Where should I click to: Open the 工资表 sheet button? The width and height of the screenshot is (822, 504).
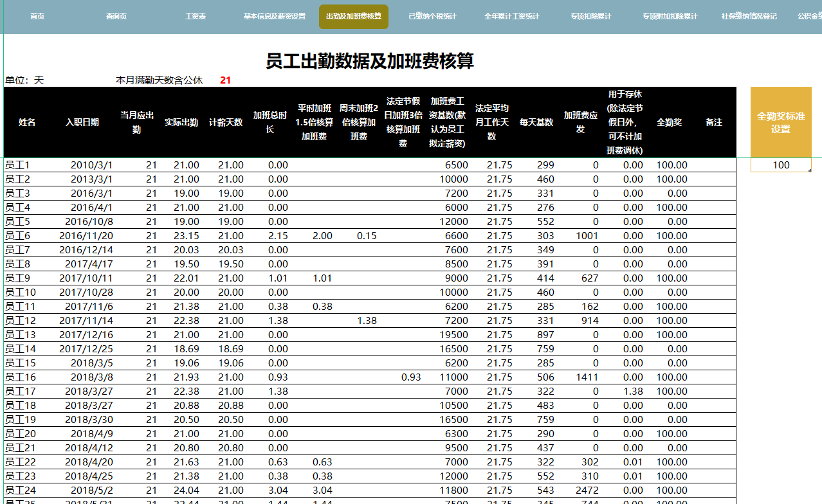pyautogui.click(x=195, y=17)
